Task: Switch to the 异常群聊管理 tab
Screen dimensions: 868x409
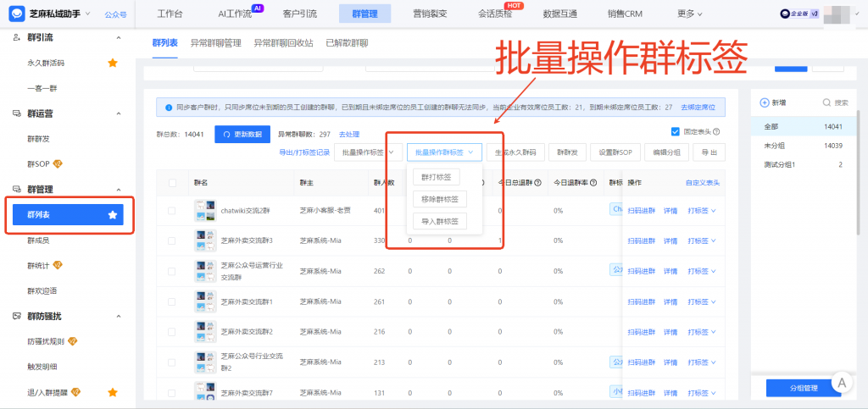Action: [x=216, y=42]
